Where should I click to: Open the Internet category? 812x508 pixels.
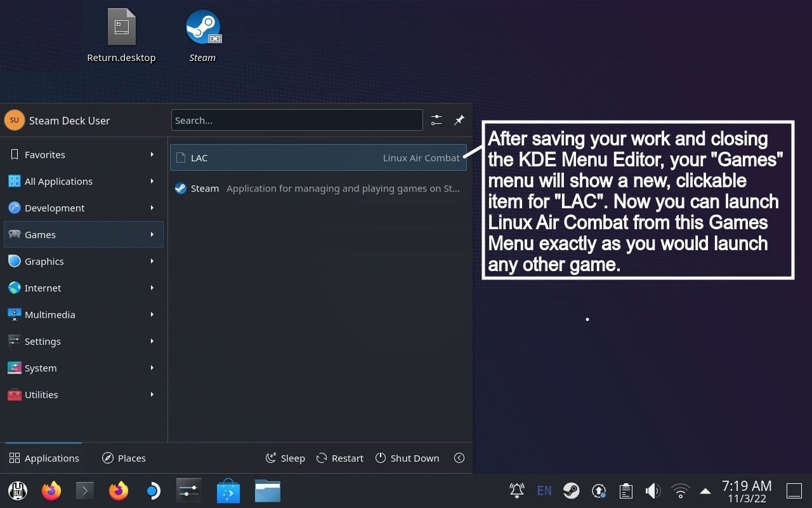[84, 288]
